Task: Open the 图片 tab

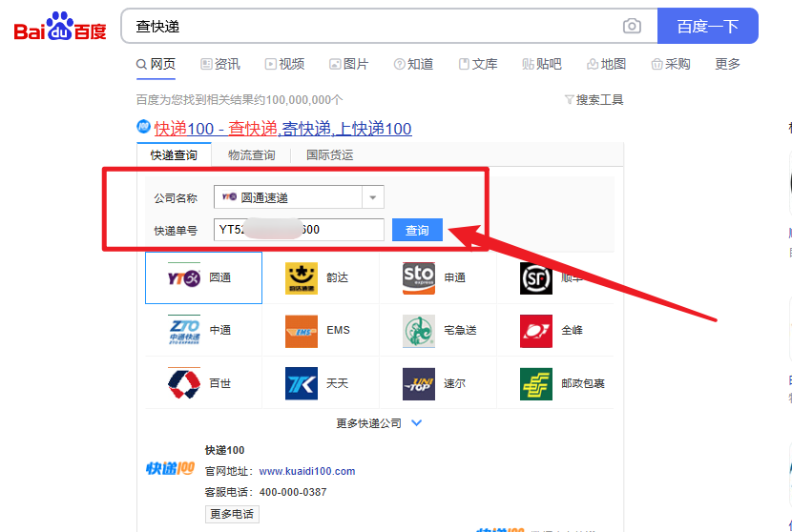Action: 349,64
